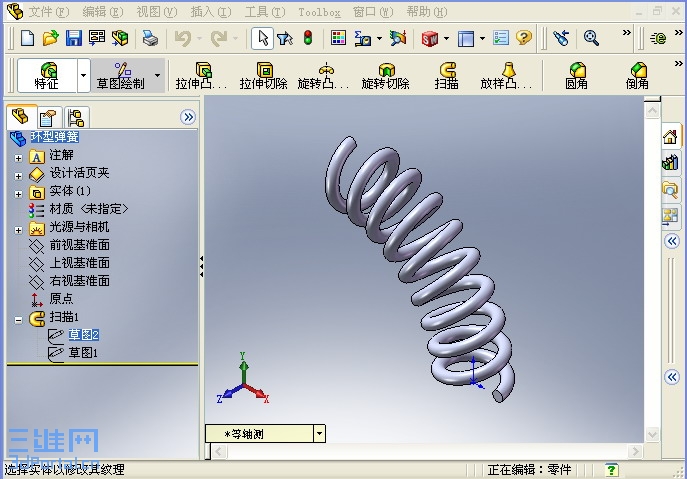687x479 pixels.
Task: Save the part with the floppy icon
Action: click(x=74, y=38)
